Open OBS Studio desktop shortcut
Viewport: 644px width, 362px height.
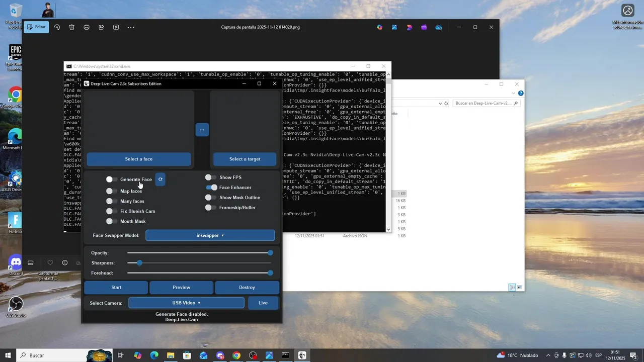(x=16, y=307)
